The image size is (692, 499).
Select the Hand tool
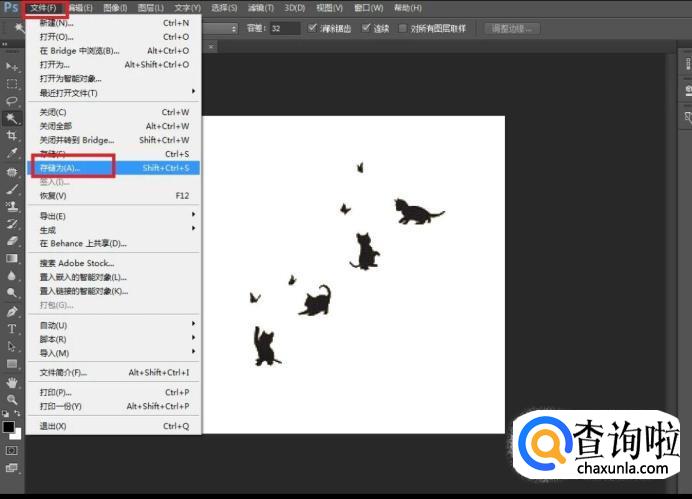[x=12, y=382]
